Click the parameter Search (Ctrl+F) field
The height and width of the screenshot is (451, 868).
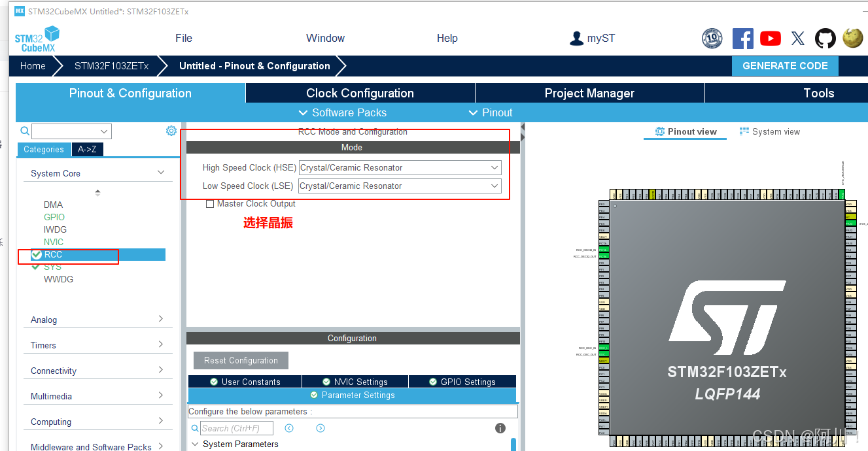[237, 428]
